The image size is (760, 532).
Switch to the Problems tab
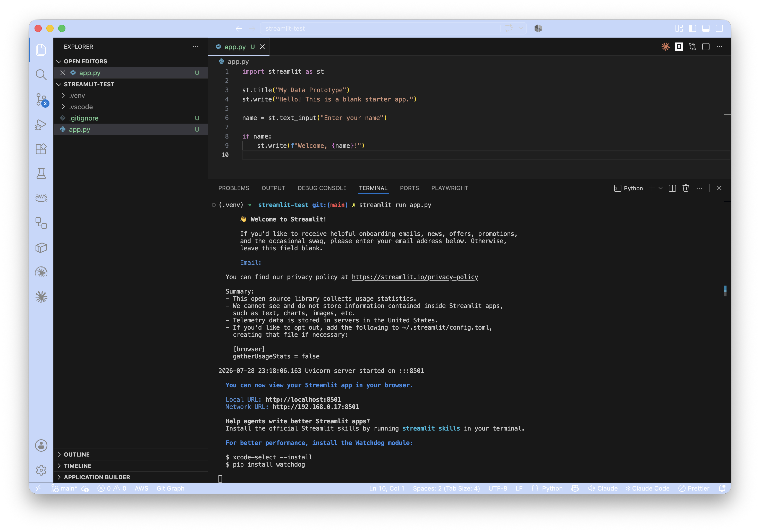(234, 188)
